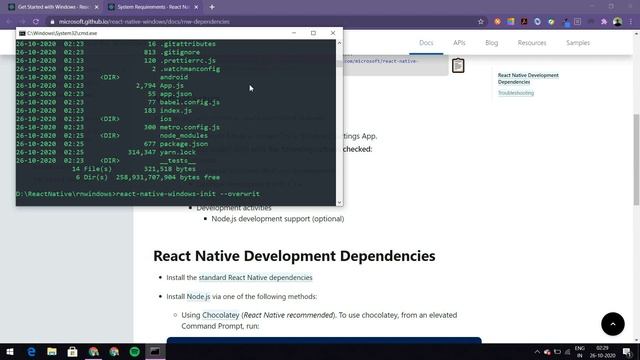Click the package.json entry in cmd listing

(x=184, y=144)
